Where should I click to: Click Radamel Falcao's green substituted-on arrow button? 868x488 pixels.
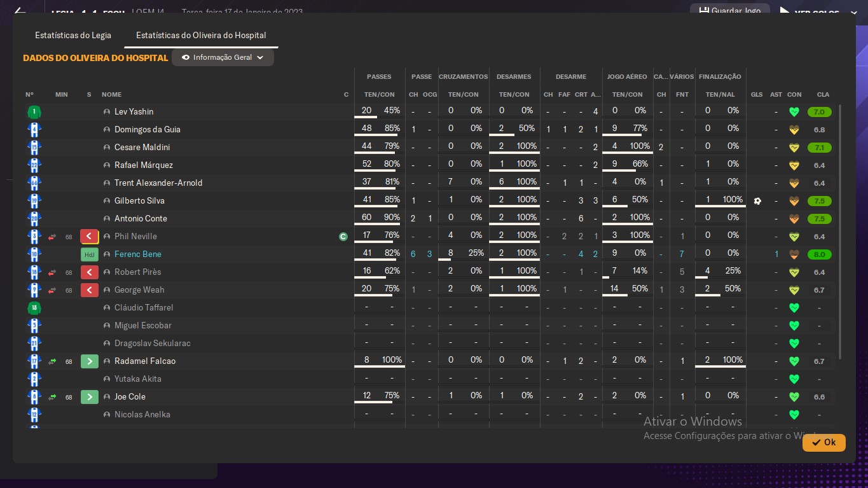[89, 361]
